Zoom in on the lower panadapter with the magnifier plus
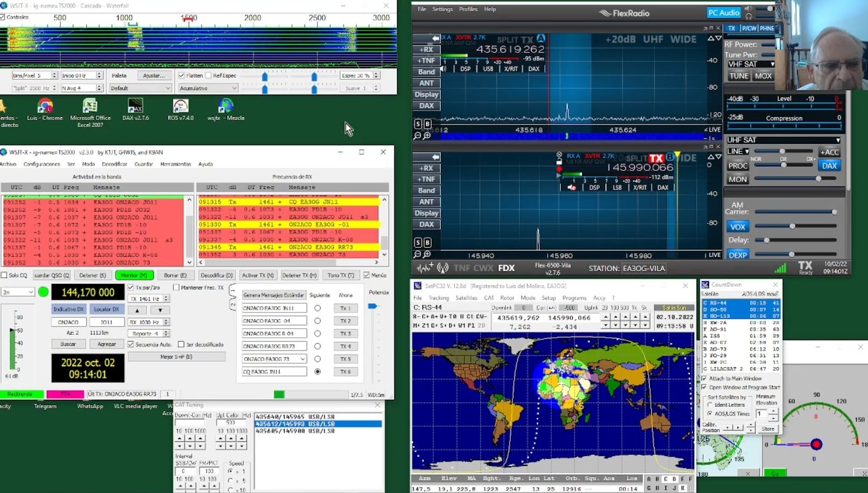 [427, 254]
